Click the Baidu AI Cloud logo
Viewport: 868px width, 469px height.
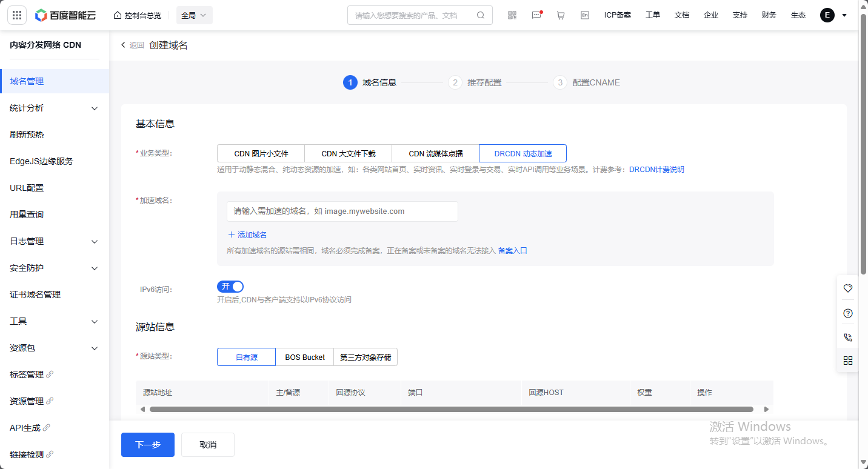pos(67,15)
